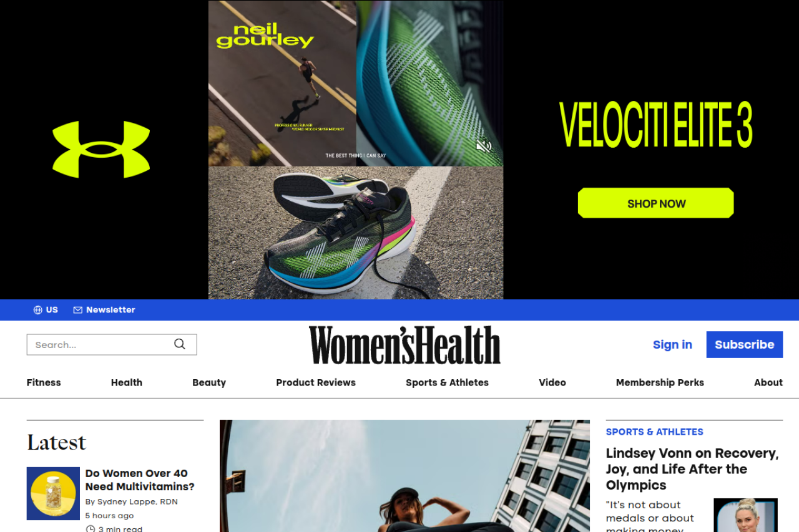The height and width of the screenshot is (532, 799).
Task: Open the Health menu
Action: (x=127, y=383)
